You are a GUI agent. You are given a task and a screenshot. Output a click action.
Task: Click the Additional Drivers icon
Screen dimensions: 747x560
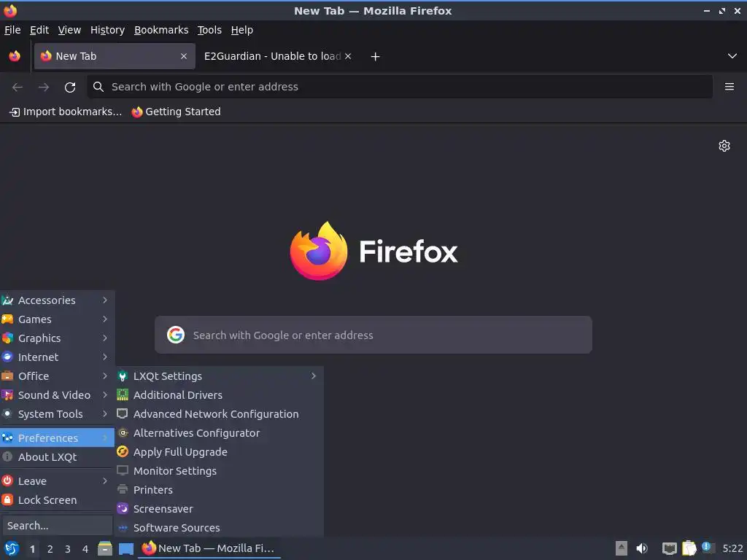click(x=123, y=394)
